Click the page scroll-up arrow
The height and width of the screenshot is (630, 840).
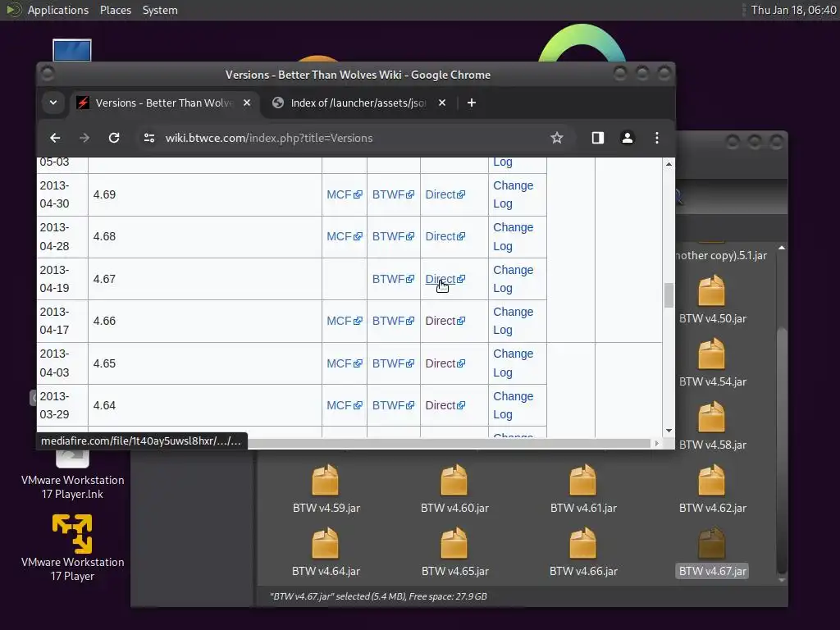(669, 164)
